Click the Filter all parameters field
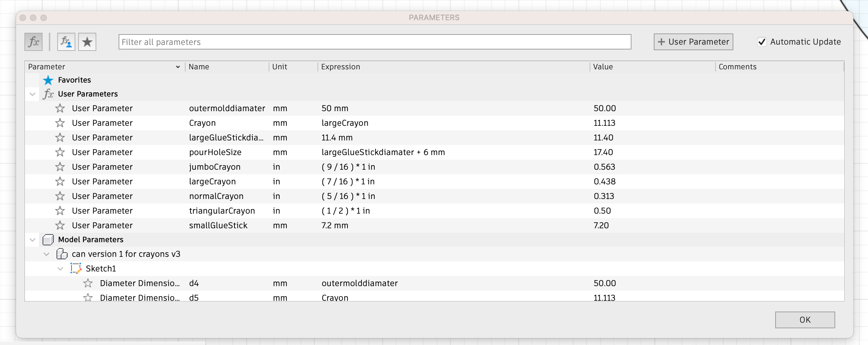Screen dimensions: 868x345 (374, 42)
